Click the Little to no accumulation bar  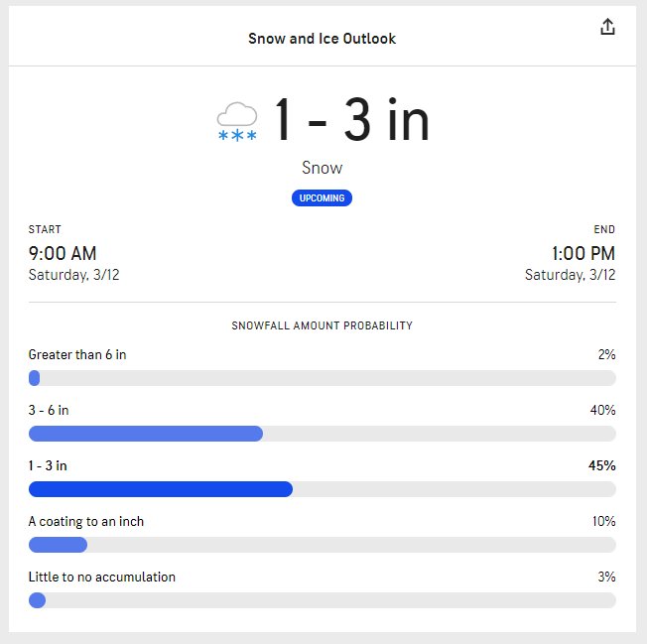tap(323, 600)
